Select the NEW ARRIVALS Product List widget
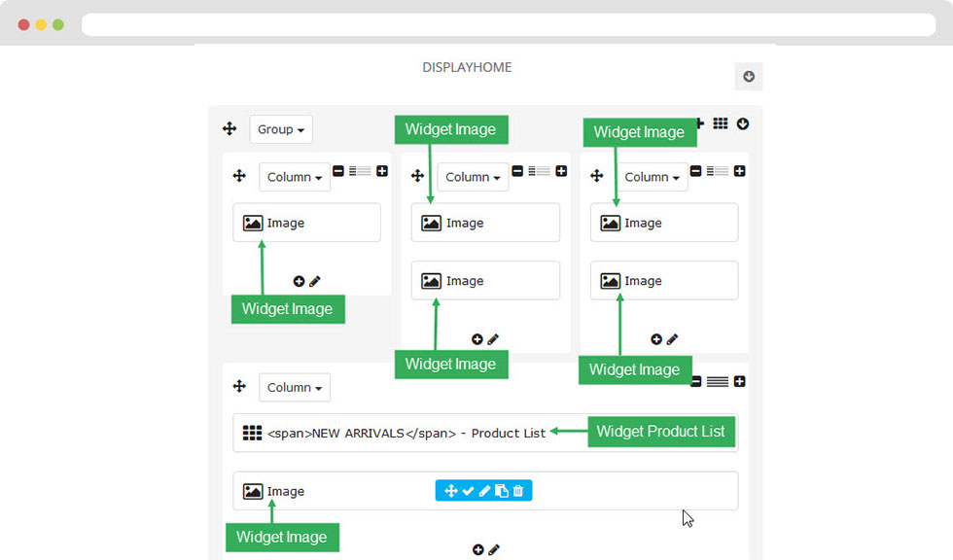953x560 pixels. tap(485, 433)
